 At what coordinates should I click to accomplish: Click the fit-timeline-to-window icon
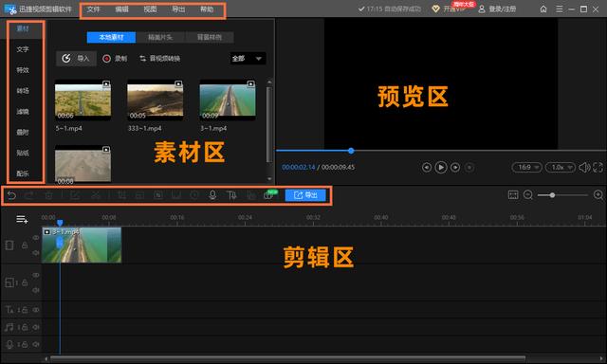(513, 195)
